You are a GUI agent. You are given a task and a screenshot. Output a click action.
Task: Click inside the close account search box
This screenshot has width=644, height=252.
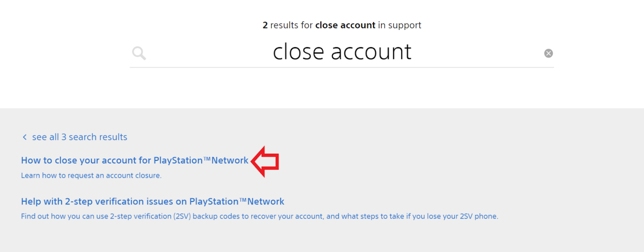click(342, 52)
